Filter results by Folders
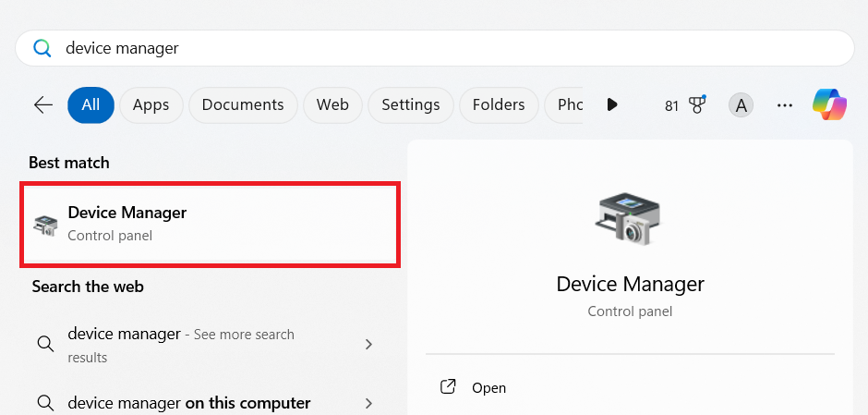The height and width of the screenshot is (415, 868). point(499,105)
